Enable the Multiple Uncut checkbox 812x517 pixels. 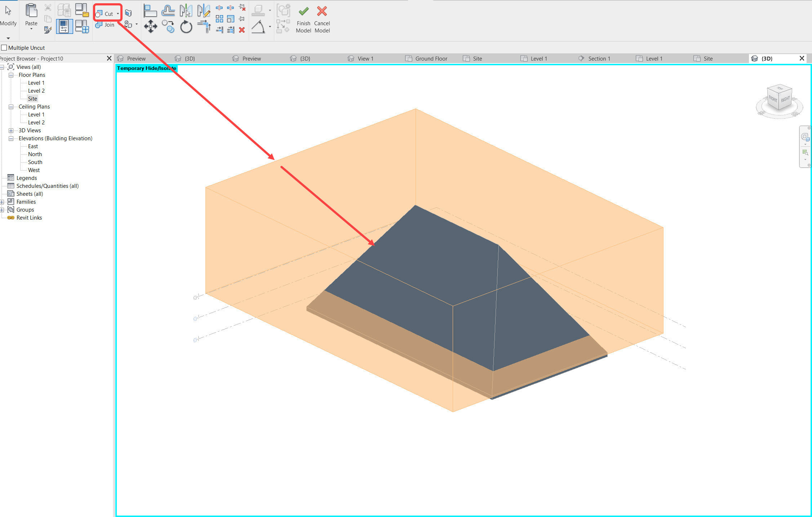pos(4,47)
